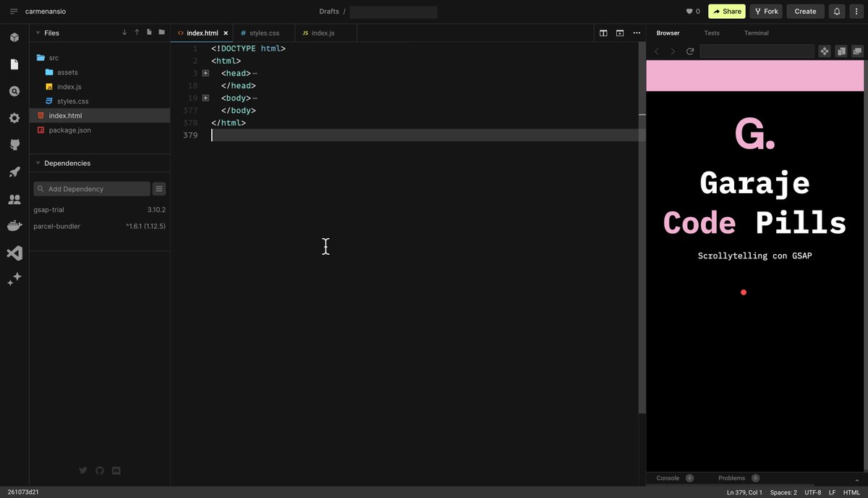Open the Docker server control icon
The height and width of the screenshot is (498, 868).
[x=14, y=226]
